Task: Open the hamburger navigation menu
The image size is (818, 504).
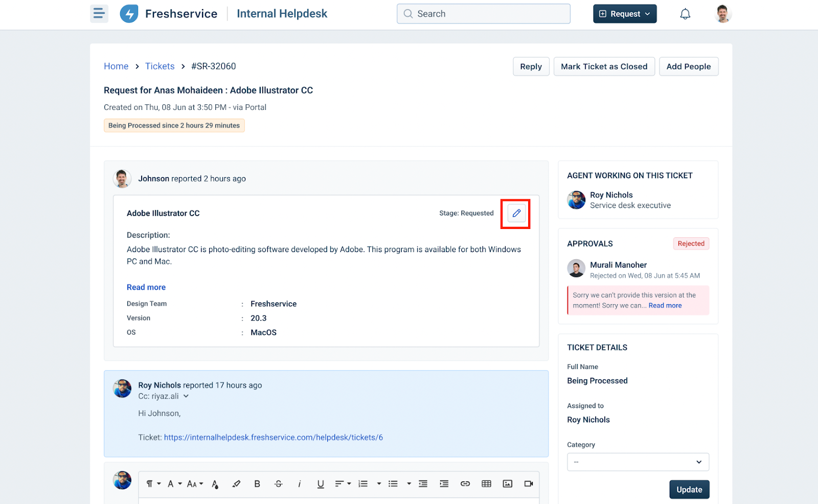Action: click(99, 14)
